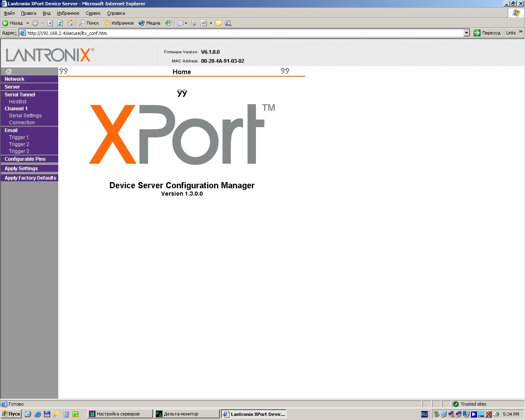The image size is (525, 420).
Task: Expand the dropdown arrow next to the Word edit icon
Action: click(x=211, y=23)
